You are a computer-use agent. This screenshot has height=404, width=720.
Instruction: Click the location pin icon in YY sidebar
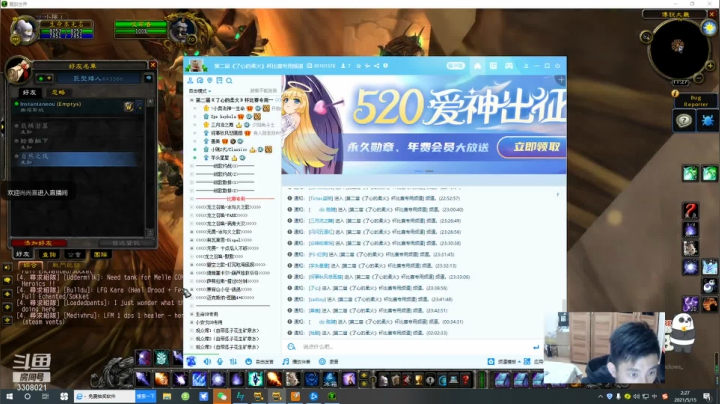point(210,80)
